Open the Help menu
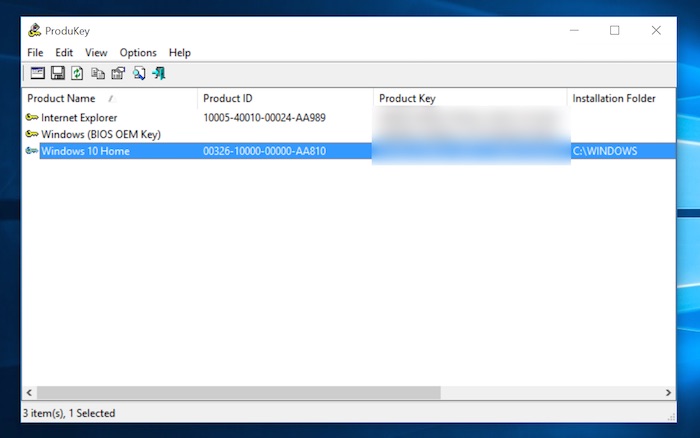Viewport: 700px width, 438px height. click(x=179, y=53)
